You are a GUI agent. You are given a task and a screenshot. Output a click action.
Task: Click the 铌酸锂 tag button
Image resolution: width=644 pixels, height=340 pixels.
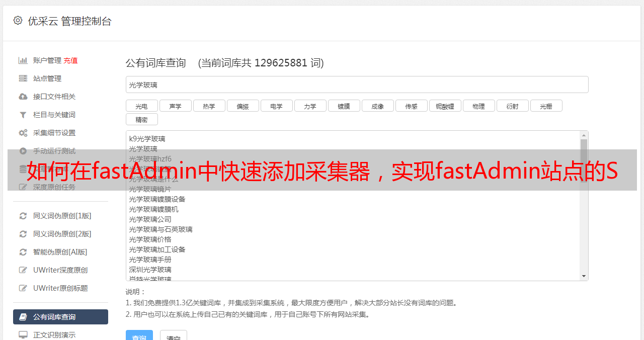[445, 106]
